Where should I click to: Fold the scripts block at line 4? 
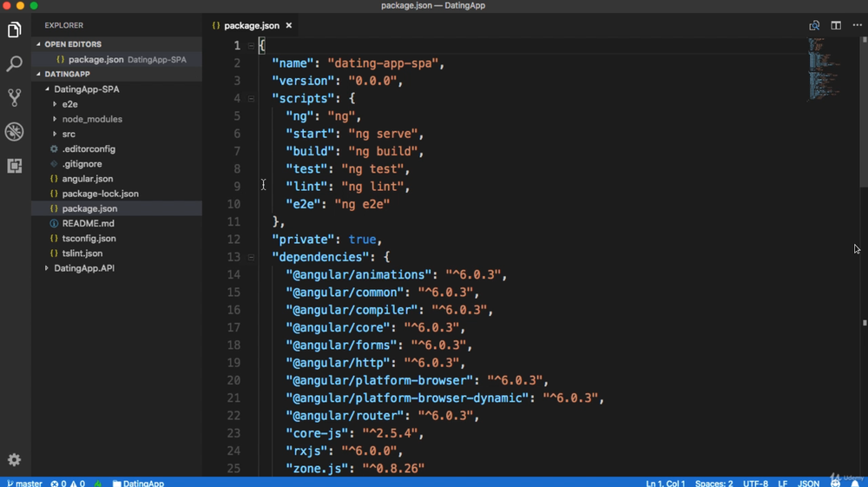[251, 98]
